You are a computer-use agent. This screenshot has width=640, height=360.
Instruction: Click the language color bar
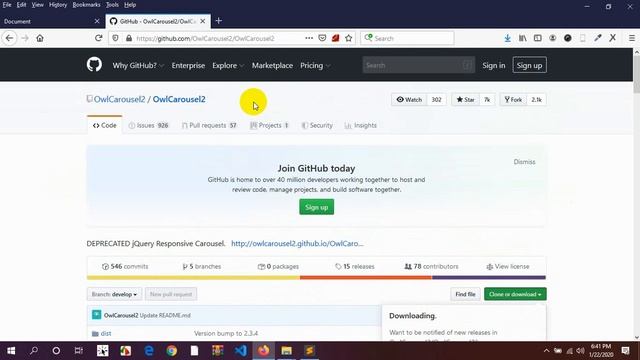coord(316,278)
